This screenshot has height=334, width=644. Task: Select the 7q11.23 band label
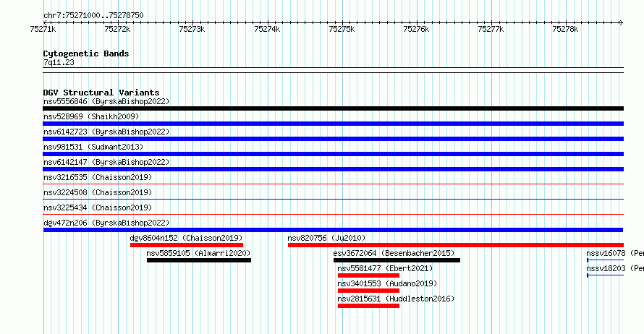point(59,62)
